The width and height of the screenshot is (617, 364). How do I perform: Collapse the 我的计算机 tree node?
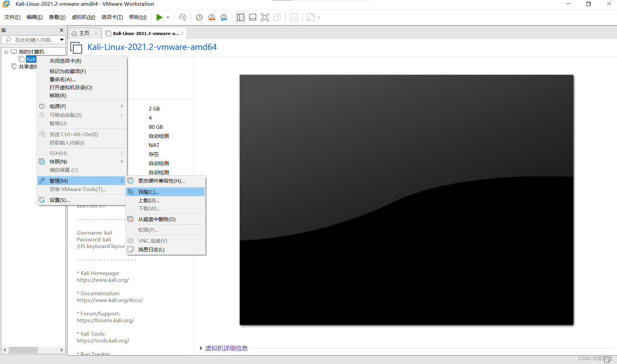click(6, 52)
